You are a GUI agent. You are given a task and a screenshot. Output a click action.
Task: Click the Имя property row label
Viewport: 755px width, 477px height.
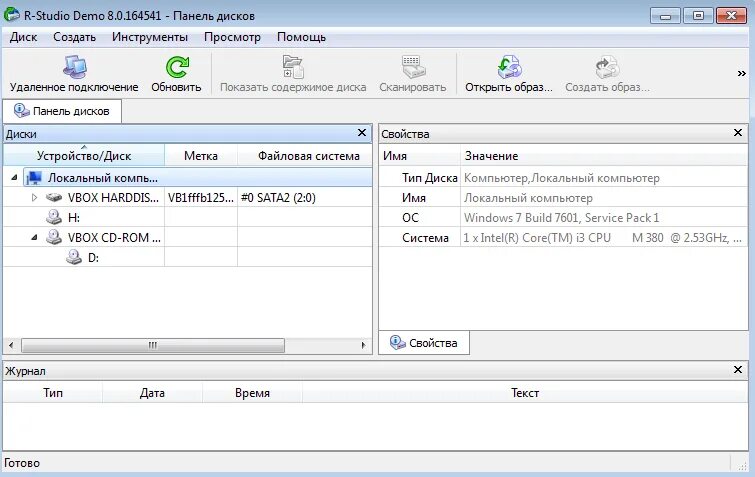[x=414, y=197]
